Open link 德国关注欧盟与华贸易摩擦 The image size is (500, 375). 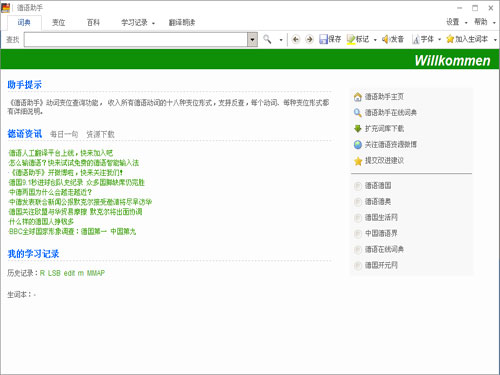[75, 212]
